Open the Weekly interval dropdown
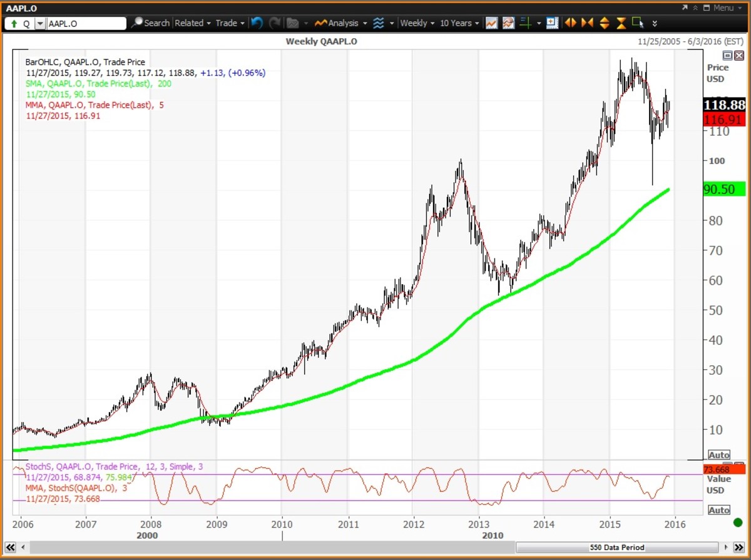This screenshot has width=751, height=560. click(x=417, y=23)
